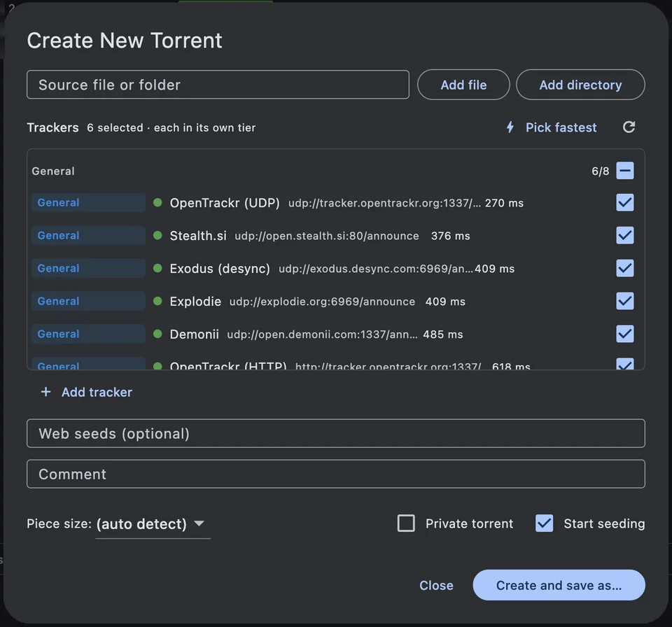
Task: Click the Add tracker label
Action: (x=97, y=392)
